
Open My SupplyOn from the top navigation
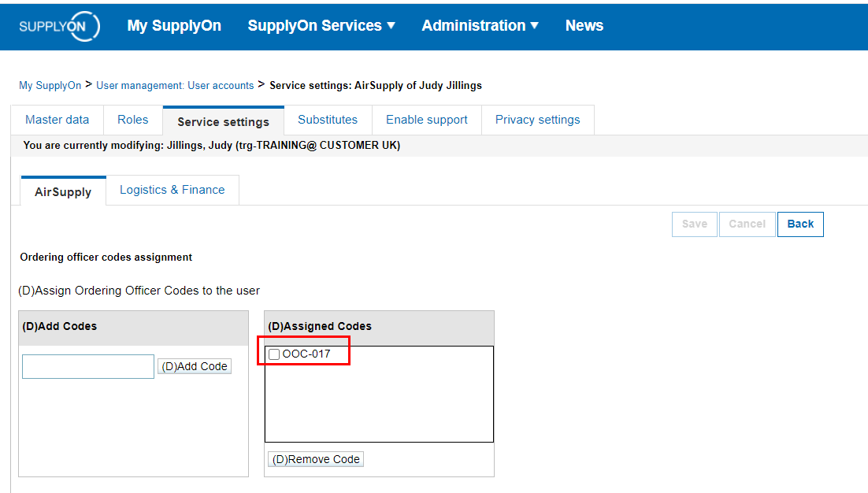174,25
